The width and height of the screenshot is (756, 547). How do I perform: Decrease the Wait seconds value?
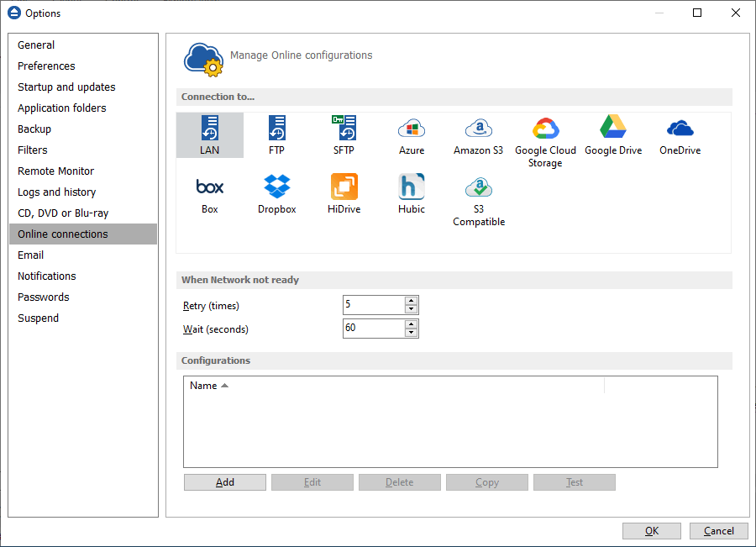[411, 333]
